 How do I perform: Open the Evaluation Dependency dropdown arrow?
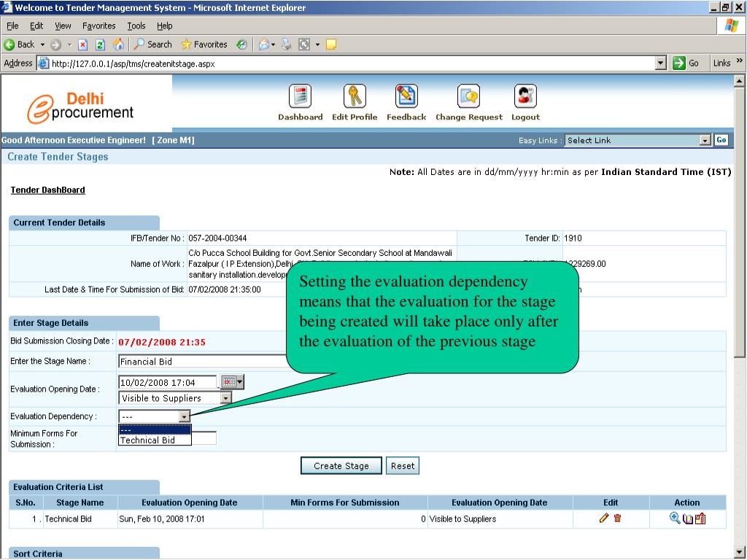tap(185, 416)
